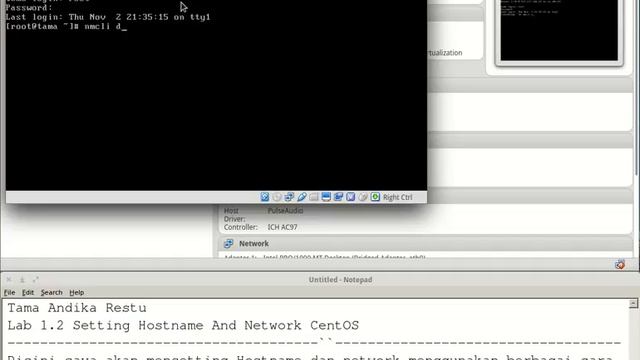The width and height of the screenshot is (640, 360).
Task: Click the green keyboard capture indicator
Action: tap(375, 197)
